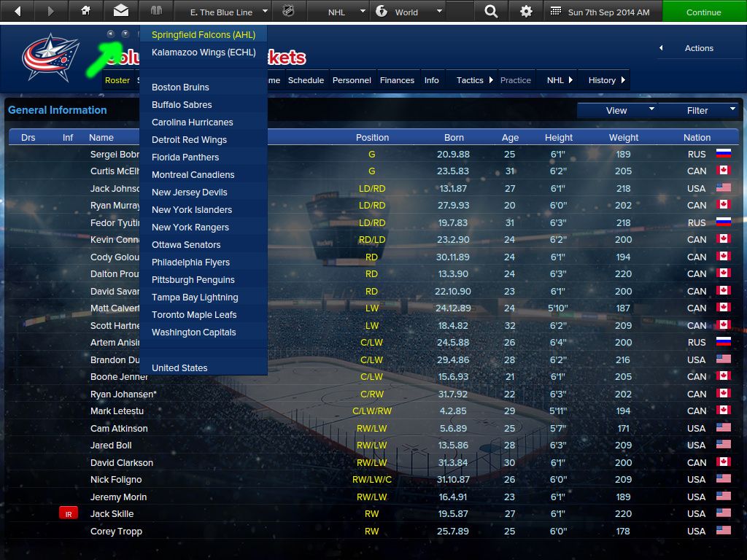Choose New York Rangers in the team menu

click(x=204, y=227)
